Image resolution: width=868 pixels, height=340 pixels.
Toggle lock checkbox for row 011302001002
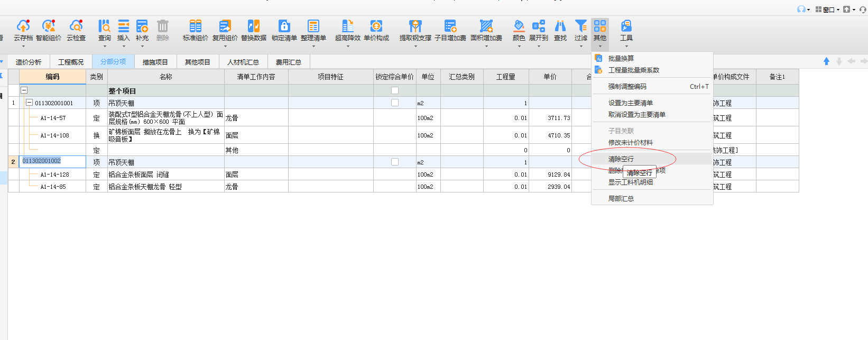395,162
